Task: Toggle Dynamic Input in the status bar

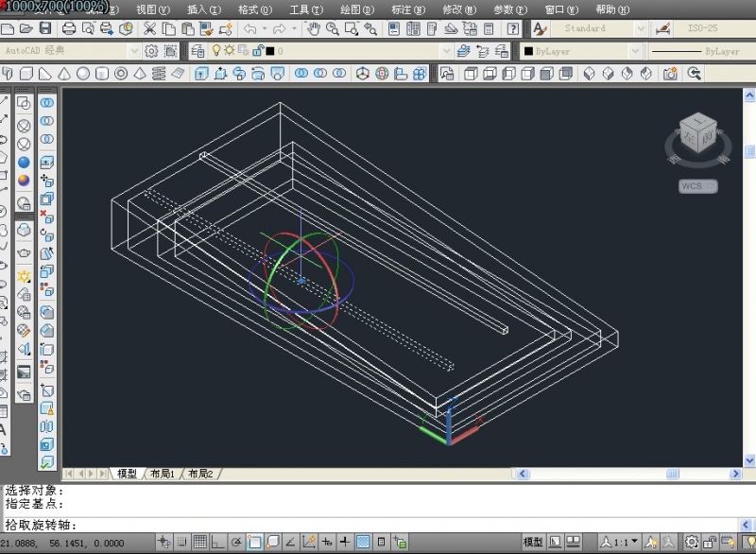Action: coord(327,543)
